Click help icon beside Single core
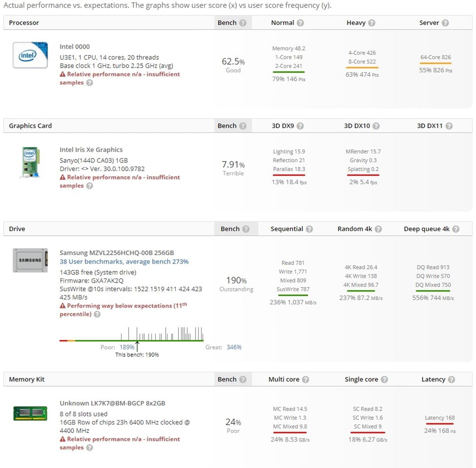Screen dimensions: 476x468 pos(384,379)
